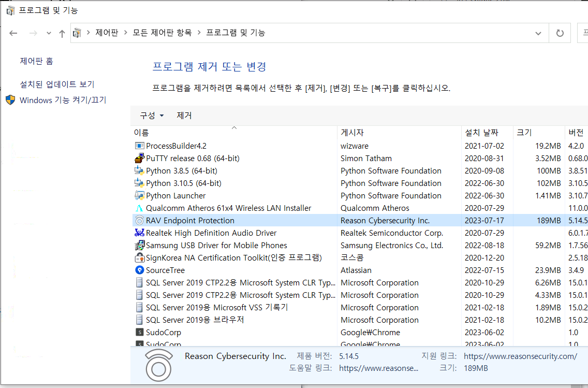The width and height of the screenshot is (588, 388).
Task: Click the Atlassian publisher cell
Action: pos(356,270)
